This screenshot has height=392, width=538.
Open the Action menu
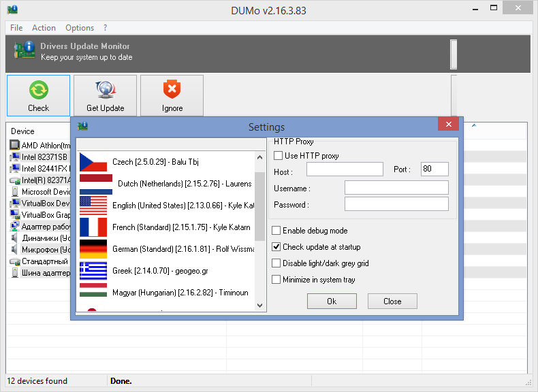[44, 28]
